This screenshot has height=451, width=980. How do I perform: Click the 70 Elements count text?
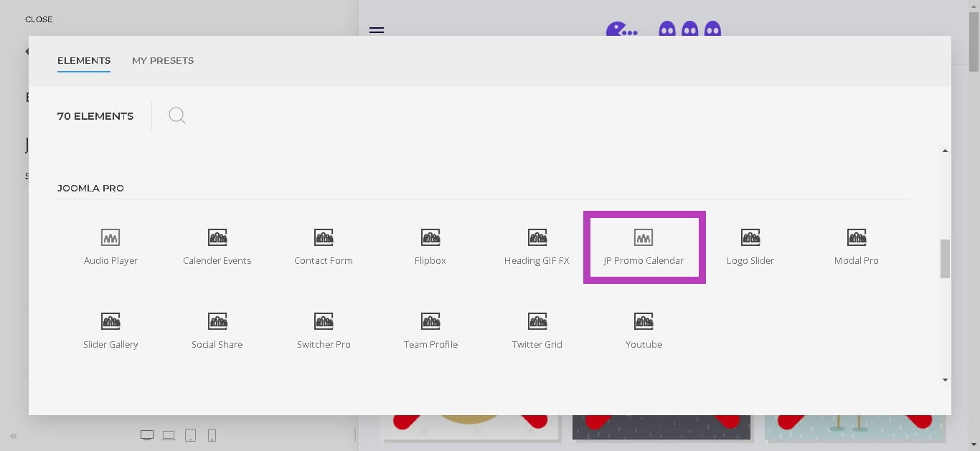pyautogui.click(x=95, y=115)
